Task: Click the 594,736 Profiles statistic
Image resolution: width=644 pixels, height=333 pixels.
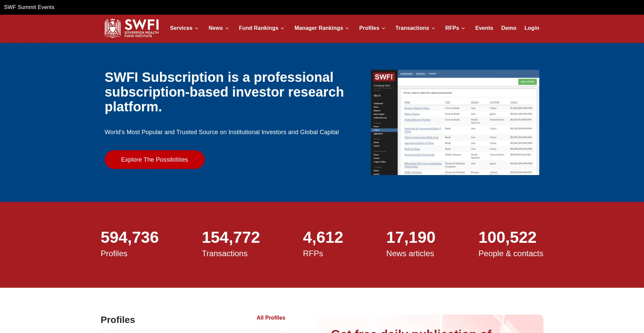Action: [129, 244]
